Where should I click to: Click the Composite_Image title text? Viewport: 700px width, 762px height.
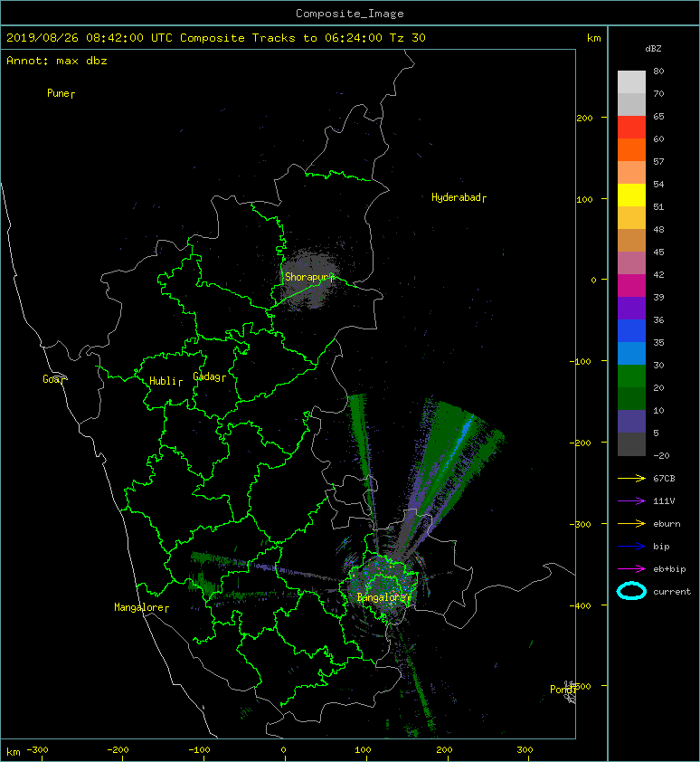tap(350, 14)
